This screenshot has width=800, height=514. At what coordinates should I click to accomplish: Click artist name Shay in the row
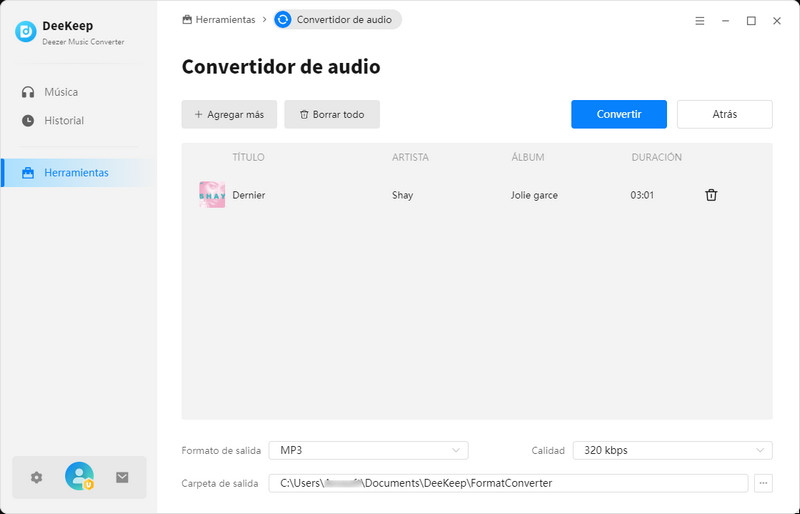pyautogui.click(x=402, y=195)
